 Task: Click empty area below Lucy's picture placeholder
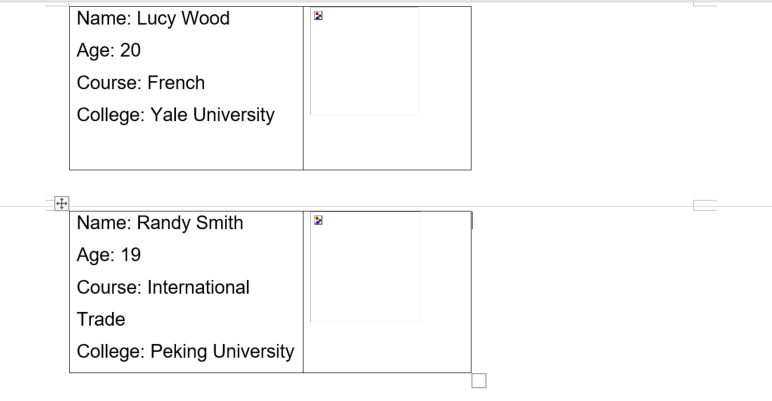point(387,143)
